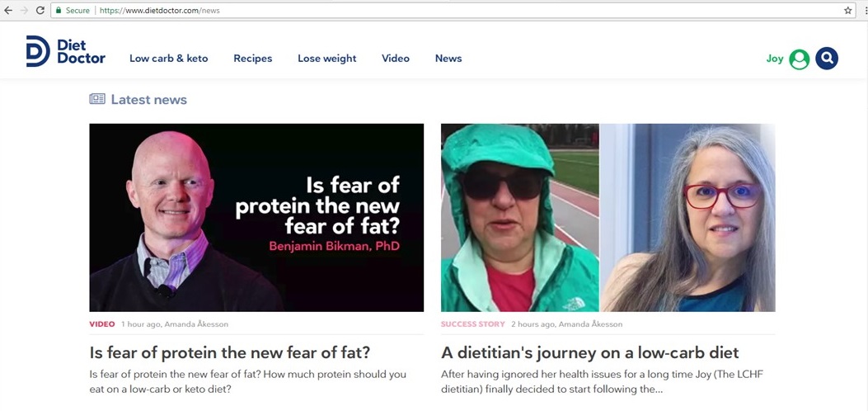
Task: Open headline Is fear of protein article
Action: 230,353
